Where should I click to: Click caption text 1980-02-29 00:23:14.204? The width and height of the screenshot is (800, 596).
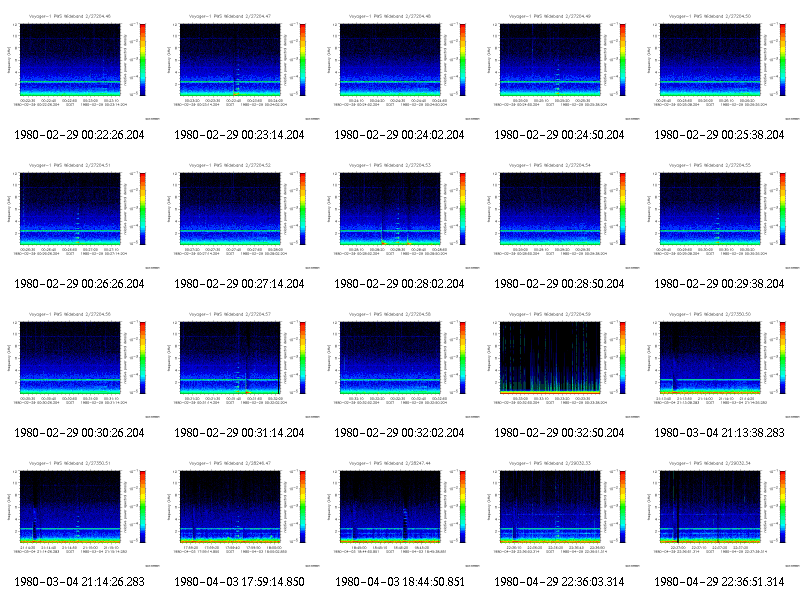click(x=239, y=135)
